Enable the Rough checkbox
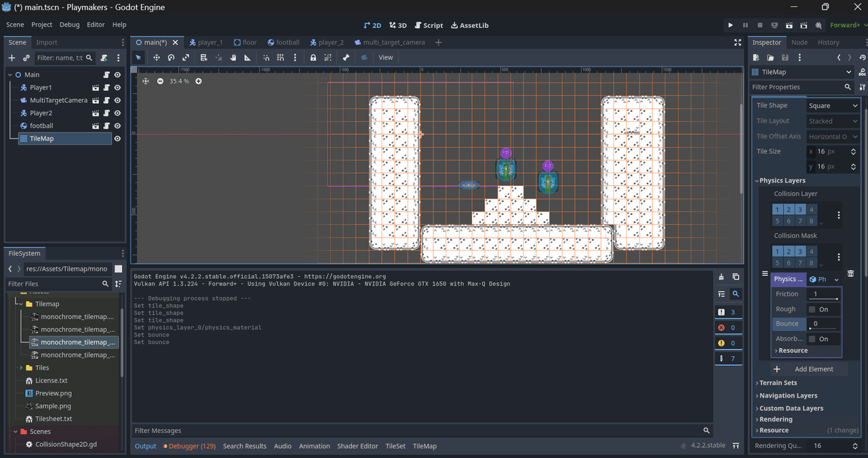Image resolution: width=868 pixels, height=458 pixels. tap(812, 309)
